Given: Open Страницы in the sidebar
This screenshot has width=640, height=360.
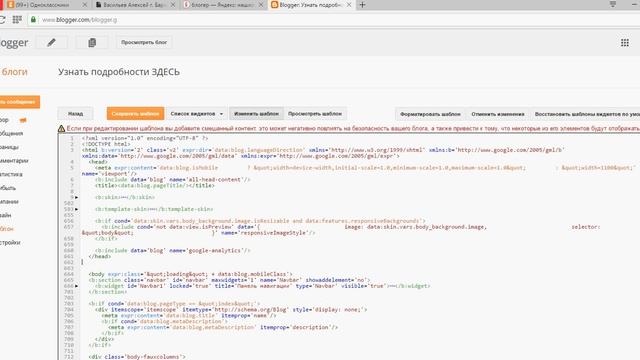Looking at the screenshot, I should coord(9,147).
